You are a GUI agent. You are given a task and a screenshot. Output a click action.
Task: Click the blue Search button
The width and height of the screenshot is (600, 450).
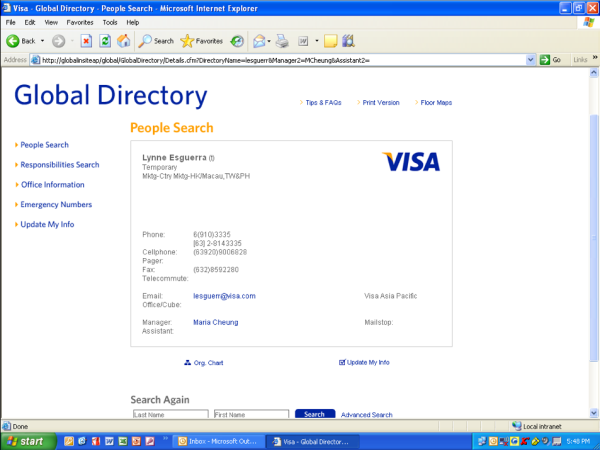(x=315, y=414)
